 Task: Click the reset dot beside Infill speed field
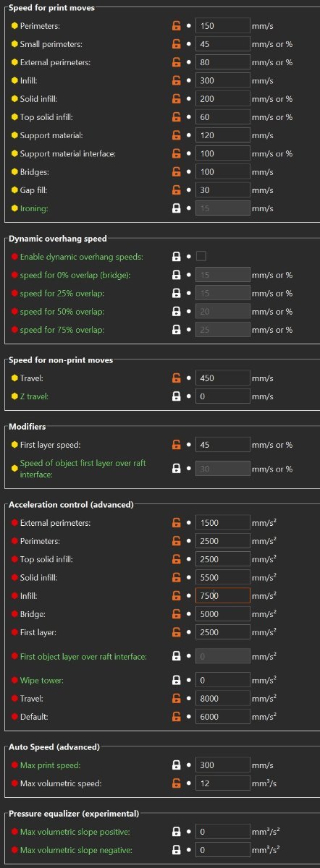189,80
